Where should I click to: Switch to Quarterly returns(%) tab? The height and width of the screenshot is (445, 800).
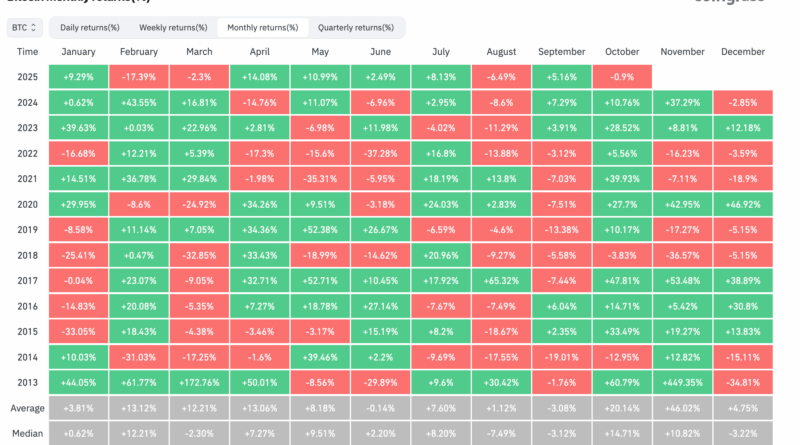pyautogui.click(x=355, y=27)
